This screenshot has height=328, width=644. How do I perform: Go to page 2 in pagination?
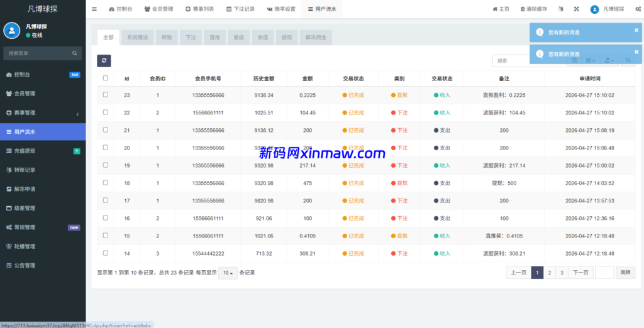[549, 273]
